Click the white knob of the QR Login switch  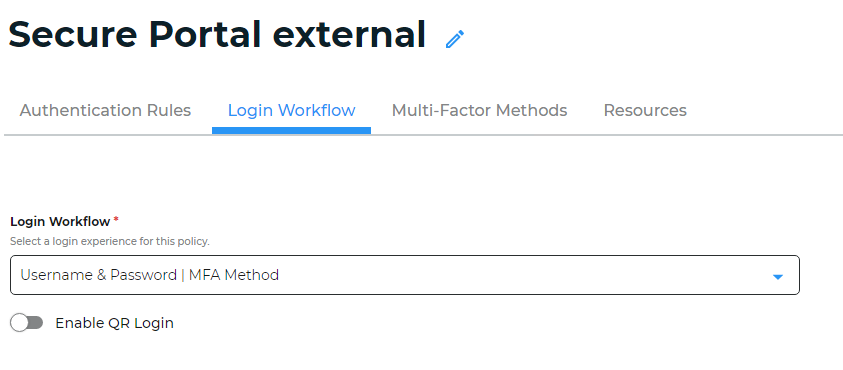tap(19, 323)
